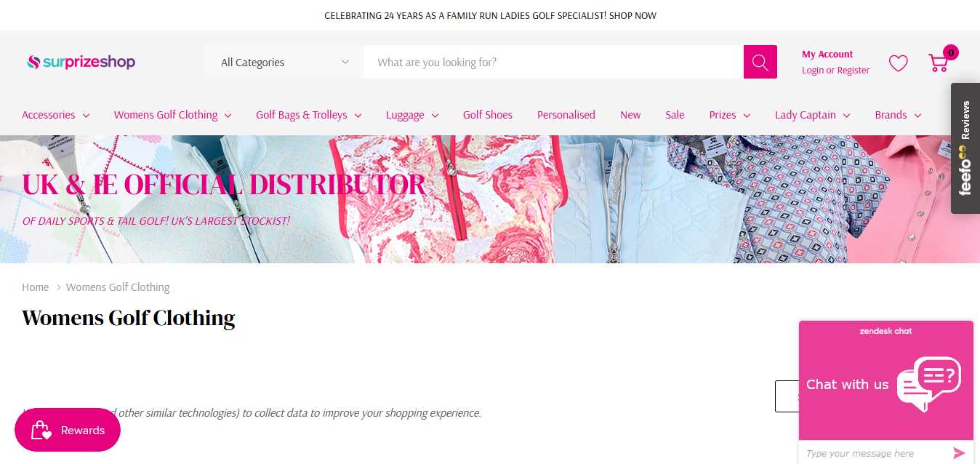
Task: Click the product search input field
Action: (553, 62)
